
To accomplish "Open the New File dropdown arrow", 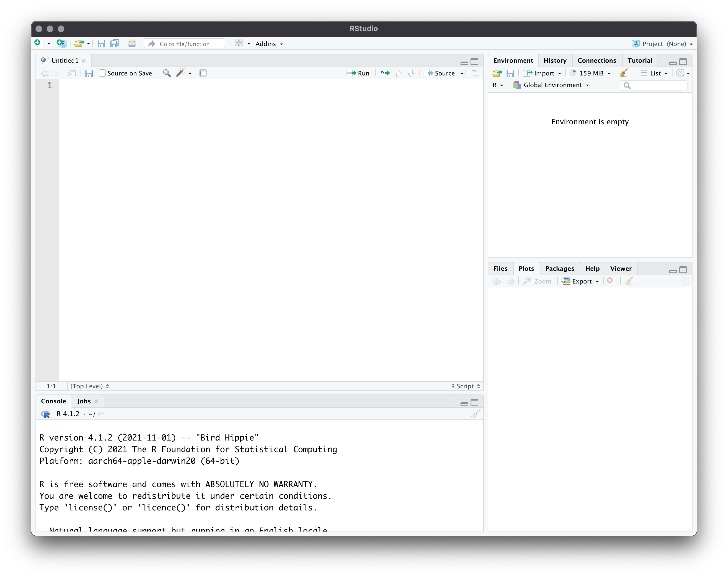I will click(49, 44).
